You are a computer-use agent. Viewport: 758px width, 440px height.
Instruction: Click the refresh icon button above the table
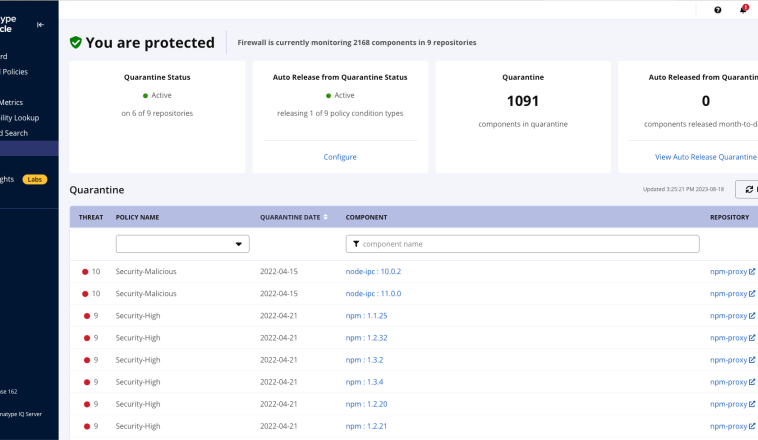click(748, 189)
